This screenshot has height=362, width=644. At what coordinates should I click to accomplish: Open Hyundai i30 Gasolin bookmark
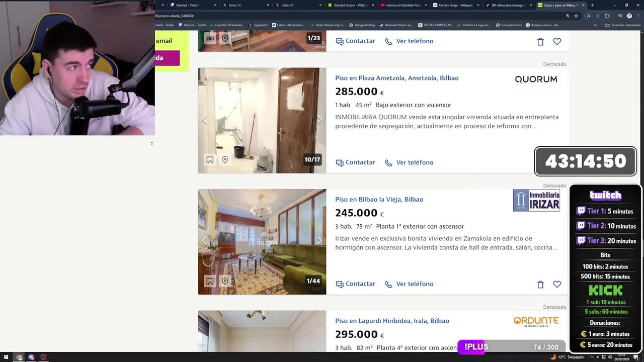click(x=227, y=25)
